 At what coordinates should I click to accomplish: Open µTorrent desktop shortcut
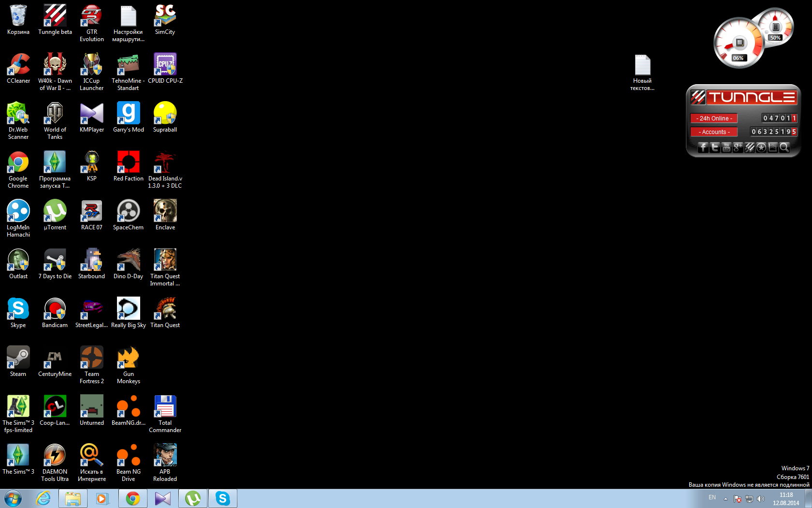tap(55, 215)
